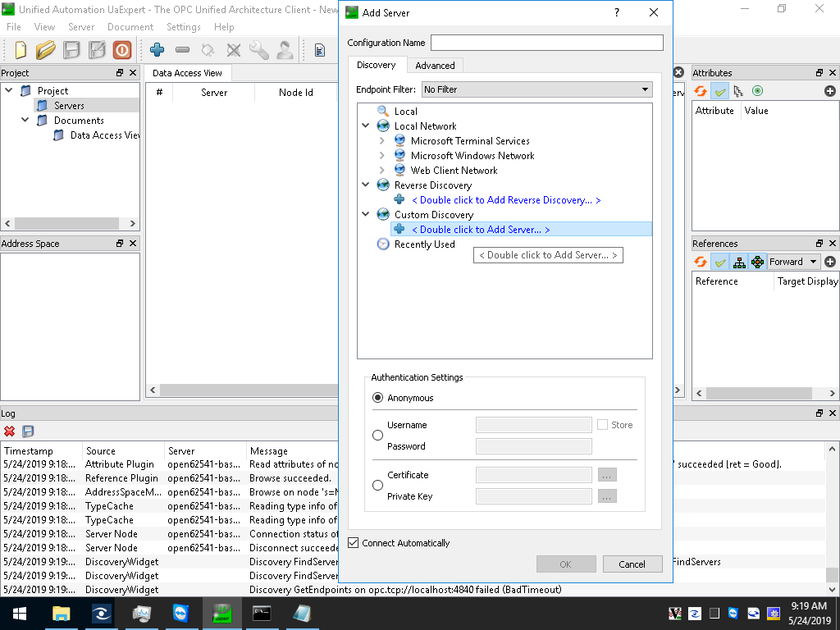Open the Forward direction dropdown in References
Viewport: 840px width, 630px height.
point(793,262)
